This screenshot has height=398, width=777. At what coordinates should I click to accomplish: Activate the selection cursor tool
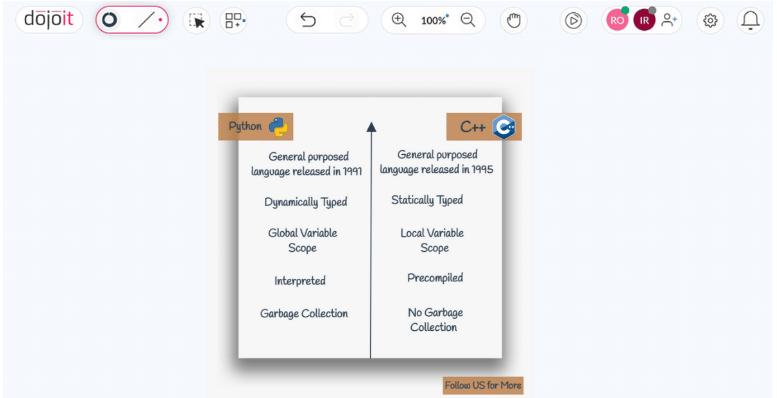click(x=197, y=20)
